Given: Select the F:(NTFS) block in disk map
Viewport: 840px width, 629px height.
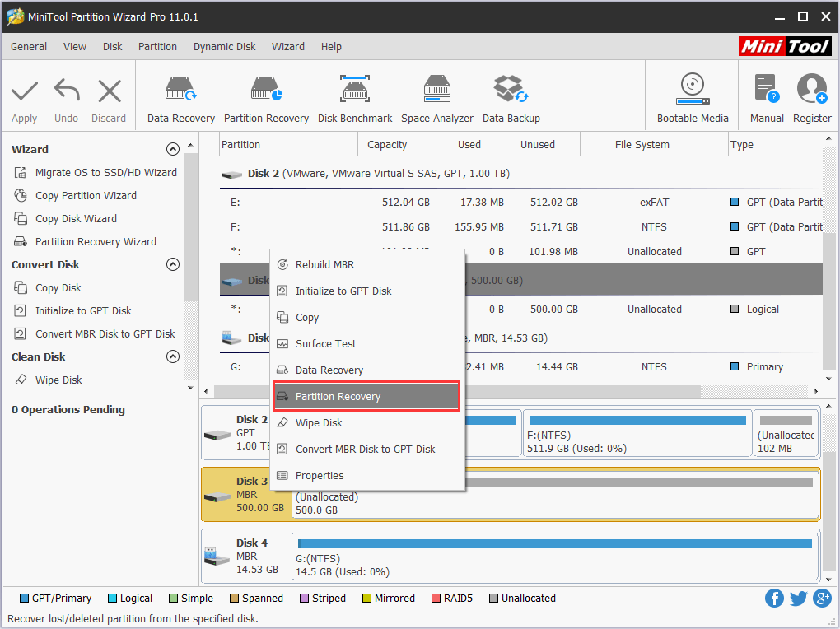Looking at the screenshot, I should tap(637, 433).
